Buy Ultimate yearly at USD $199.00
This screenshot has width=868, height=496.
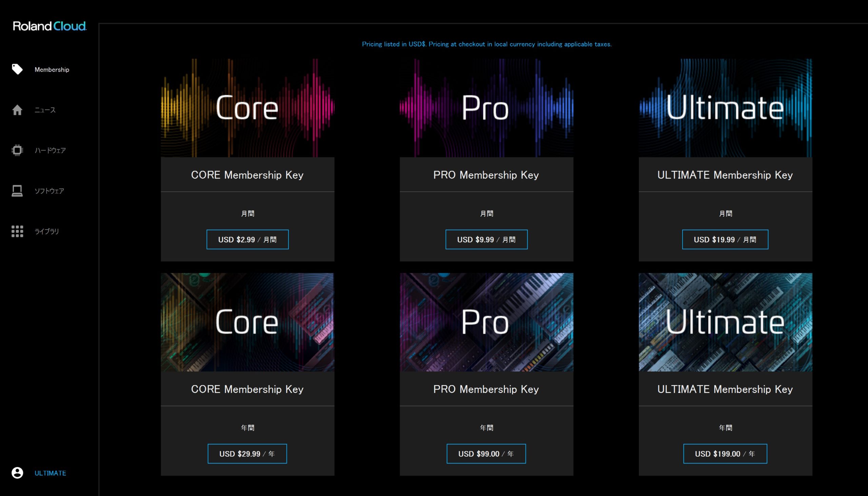pos(725,454)
